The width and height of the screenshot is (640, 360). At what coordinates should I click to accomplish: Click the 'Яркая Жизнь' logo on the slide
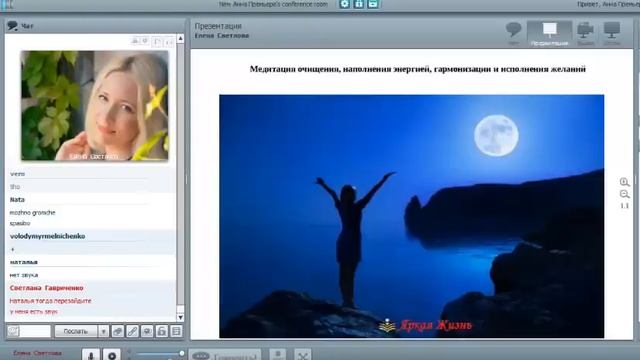(426, 325)
